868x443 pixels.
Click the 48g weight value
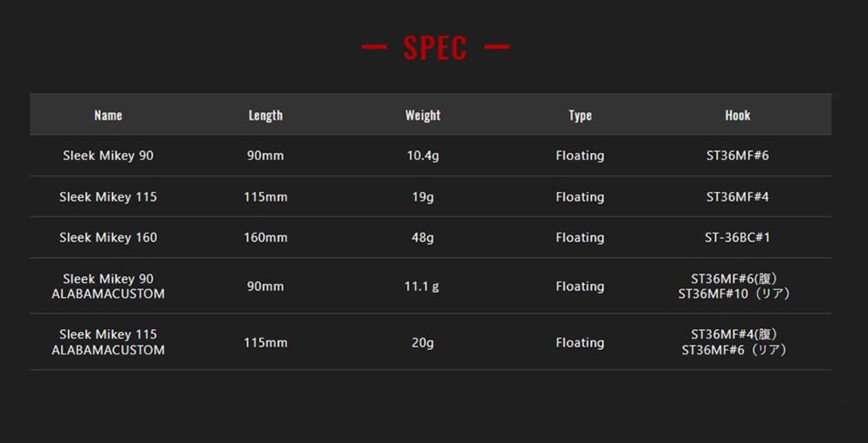[x=422, y=237]
